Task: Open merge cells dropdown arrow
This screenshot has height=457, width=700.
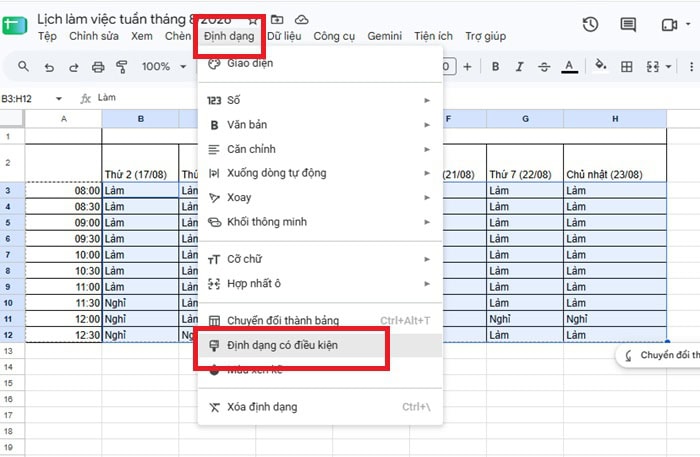Action: (x=668, y=66)
